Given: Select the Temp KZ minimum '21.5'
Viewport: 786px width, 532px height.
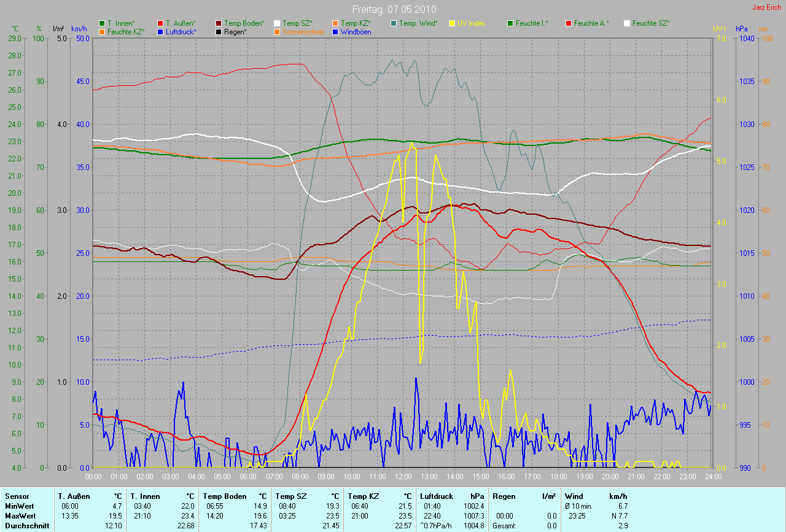Looking at the screenshot, I should [405, 506].
